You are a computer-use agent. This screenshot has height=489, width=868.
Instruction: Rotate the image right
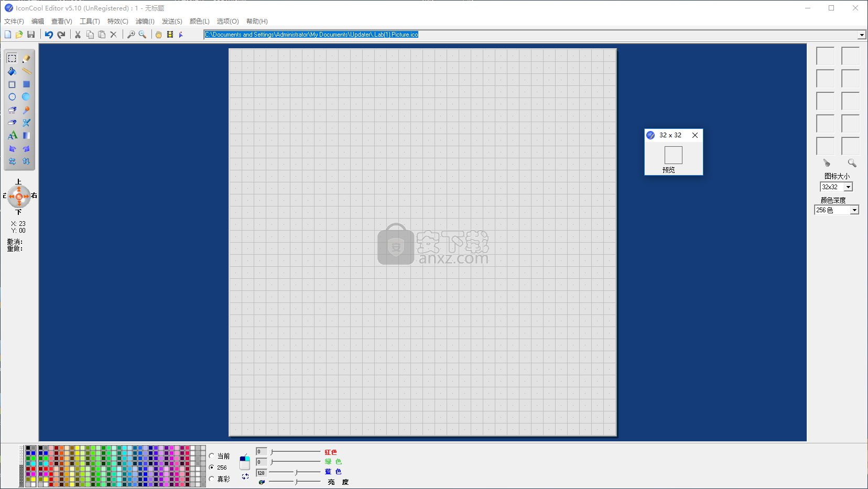coord(26,149)
